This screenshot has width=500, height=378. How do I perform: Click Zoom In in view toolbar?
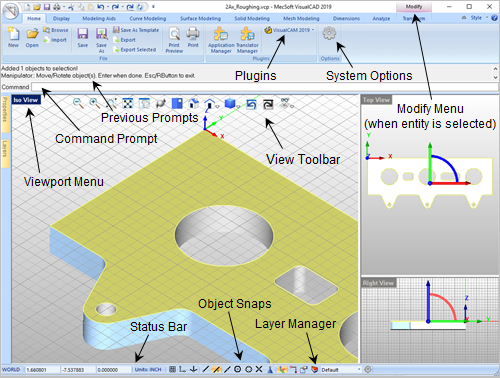pos(95,103)
